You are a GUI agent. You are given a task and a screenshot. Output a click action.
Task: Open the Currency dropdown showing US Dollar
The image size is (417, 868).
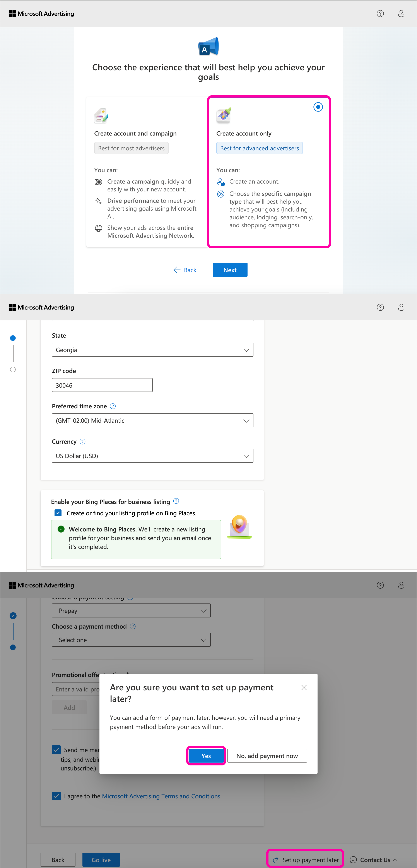pyautogui.click(x=153, y=456)
